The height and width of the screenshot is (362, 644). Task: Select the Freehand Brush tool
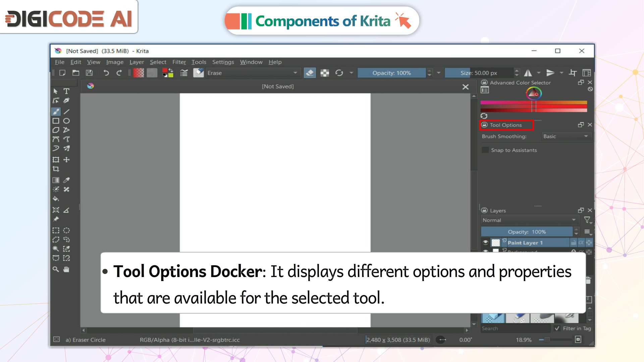pyautogui.click(x=56, y=111)
